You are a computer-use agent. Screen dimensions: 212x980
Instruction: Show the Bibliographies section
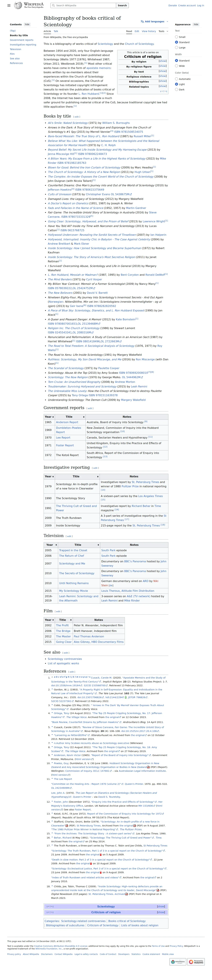[x=163, y=81]
